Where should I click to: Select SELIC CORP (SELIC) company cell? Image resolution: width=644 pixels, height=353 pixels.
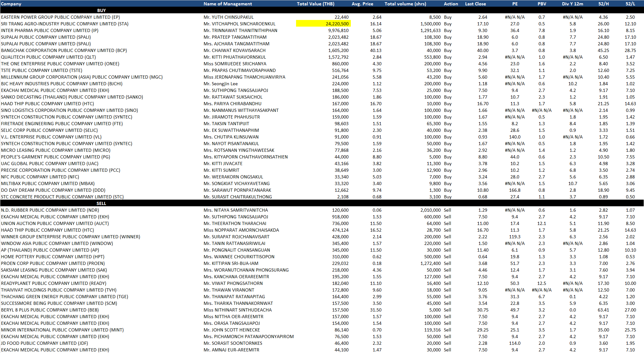[x=49, y=130]
